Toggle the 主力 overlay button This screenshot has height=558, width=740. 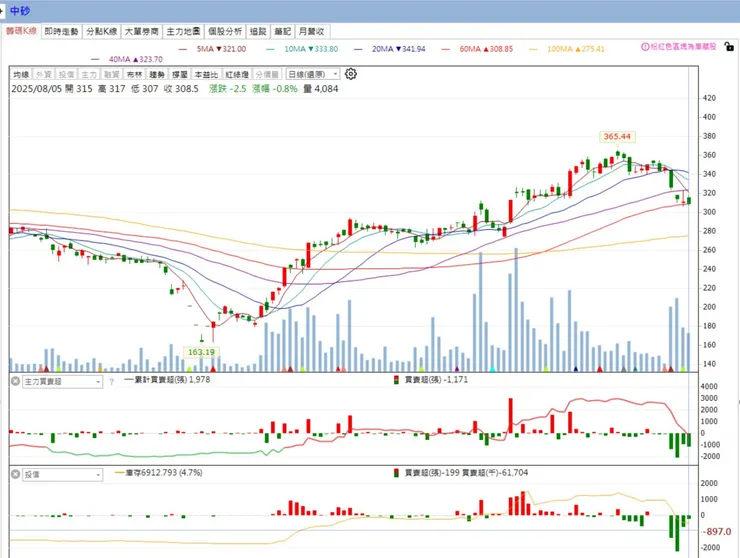pyautogui.click(x=89, y=75)
